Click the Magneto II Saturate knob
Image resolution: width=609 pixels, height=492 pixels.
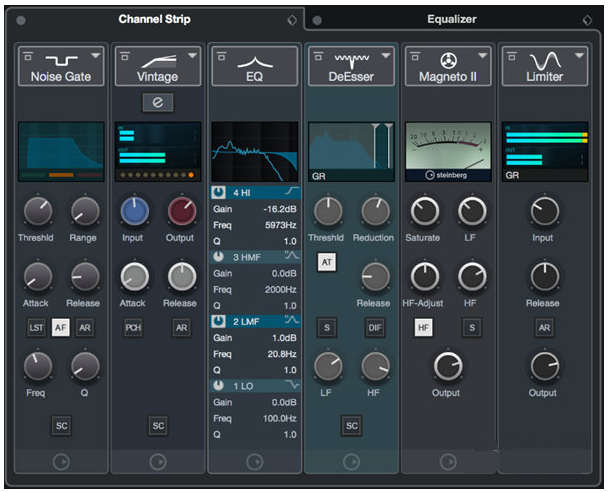pos(425,211)
